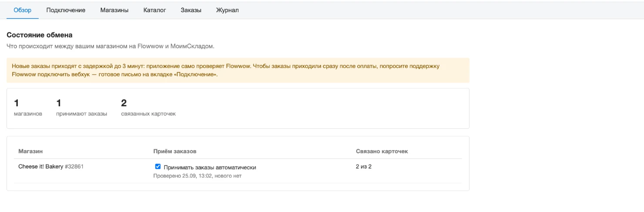
Task: Click the 'принимают заказы' counter label
Action: tap(82, 114)
